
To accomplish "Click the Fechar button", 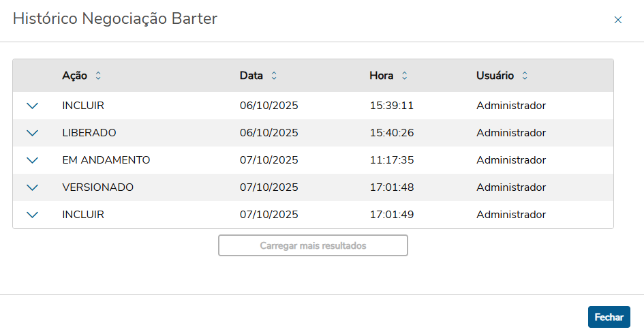I will pos(609,317).
